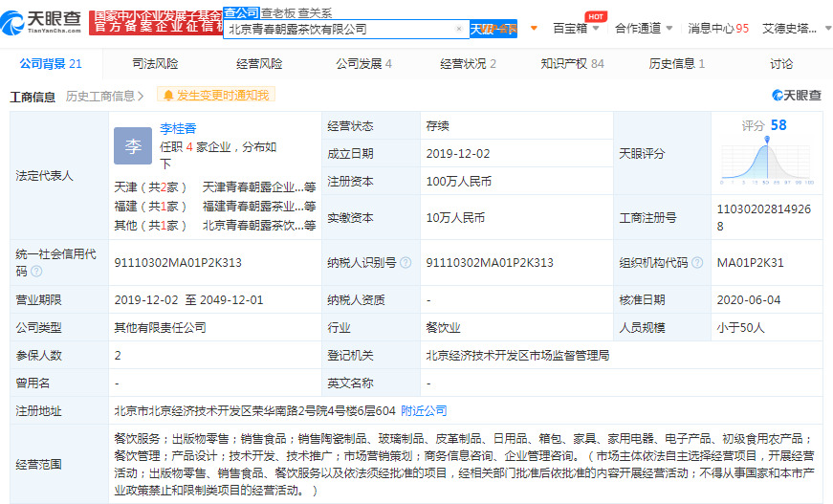Viewport: 833px width, 504px height.
Task: Switch to the 公司背景 tab
Action: (x=51, y=64)
